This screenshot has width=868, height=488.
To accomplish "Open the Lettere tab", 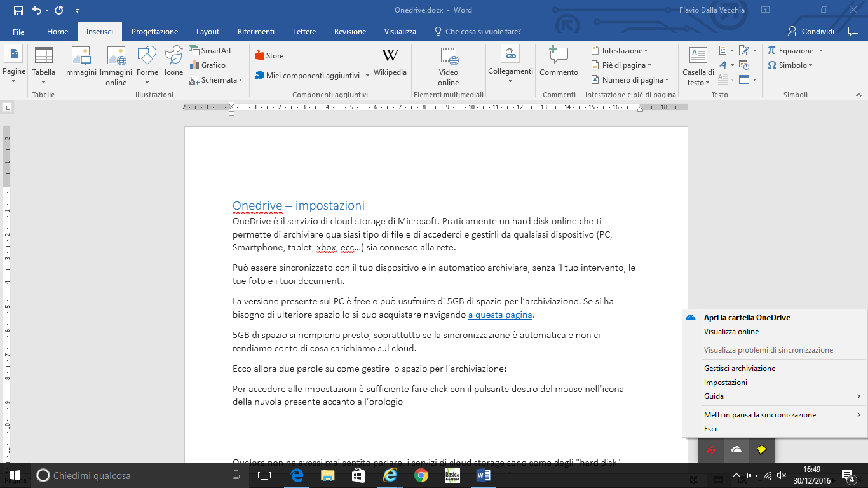I will point(304,32).
